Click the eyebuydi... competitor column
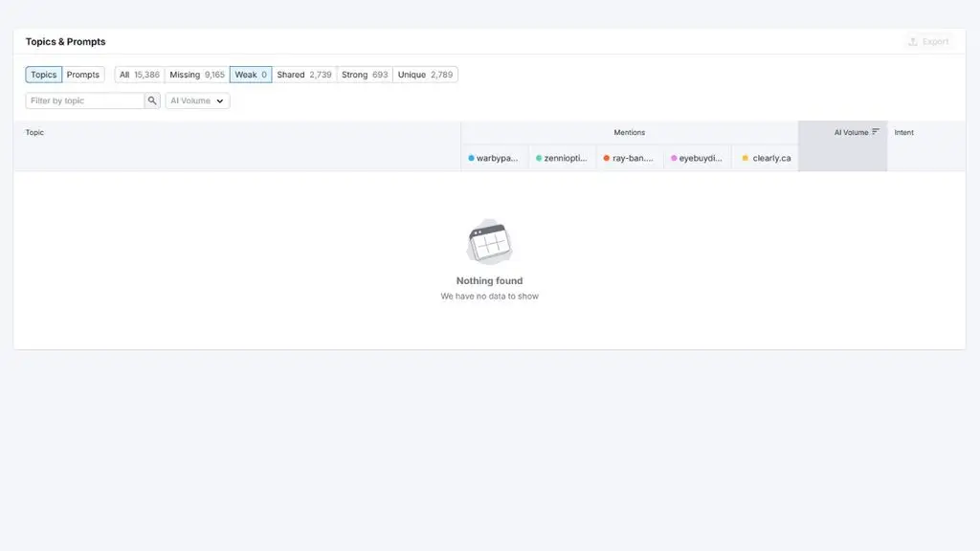 [x=698, y=158]
